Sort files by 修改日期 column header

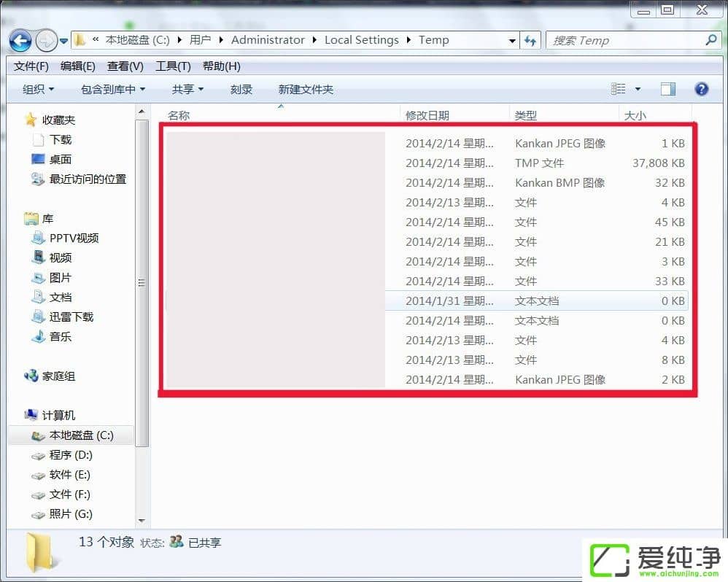click(x=427, y=115)
